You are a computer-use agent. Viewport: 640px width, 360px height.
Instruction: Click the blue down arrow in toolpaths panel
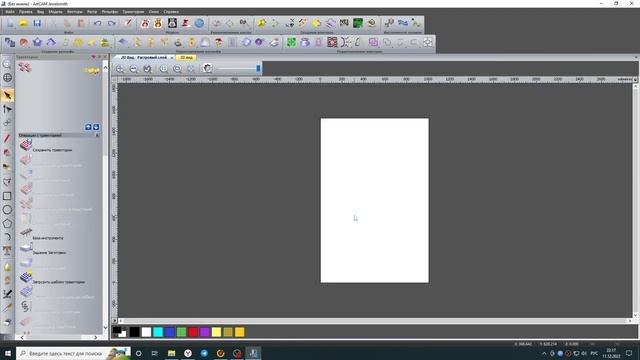pyautogui.click(x=96, y=127)
